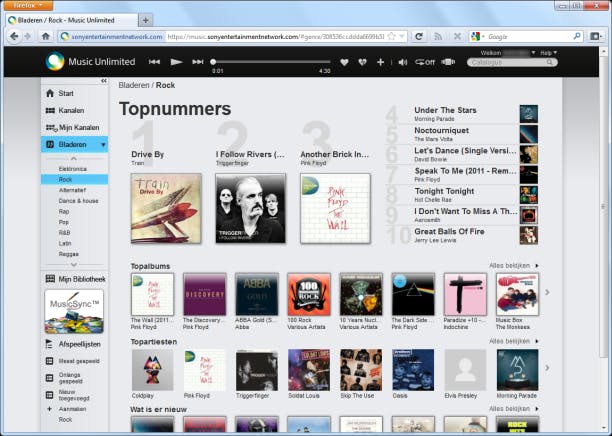The width and height of the screenshot is (612, 436).
Task: Play Great Balls Of Fire track
Action: 449,231
